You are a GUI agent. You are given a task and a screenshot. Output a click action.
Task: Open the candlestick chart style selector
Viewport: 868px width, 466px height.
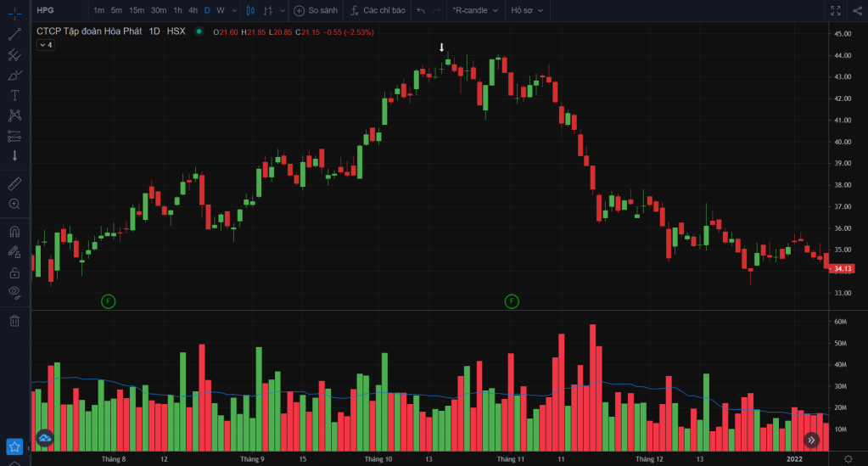(x=249, y=10)
